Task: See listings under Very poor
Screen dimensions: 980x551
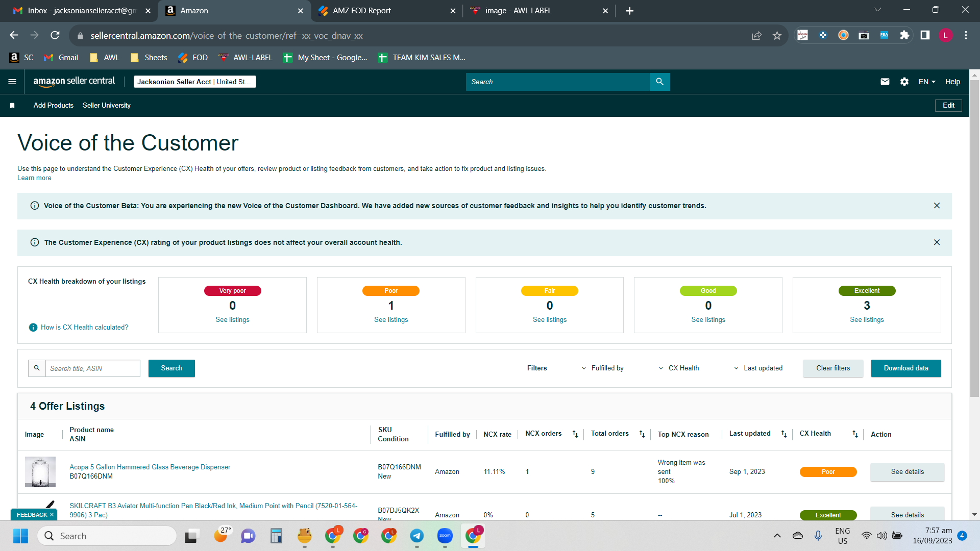Action: [232, 320]
